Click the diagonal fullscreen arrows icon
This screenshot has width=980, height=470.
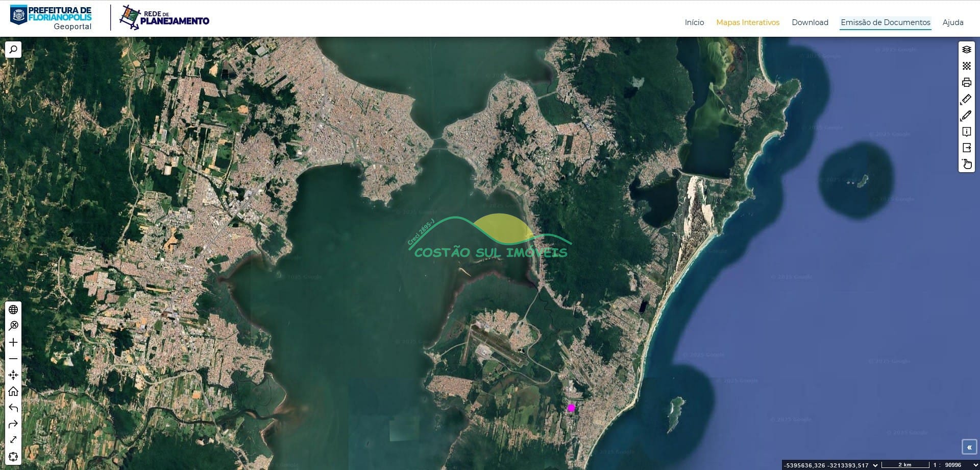(x=13, y=440)
